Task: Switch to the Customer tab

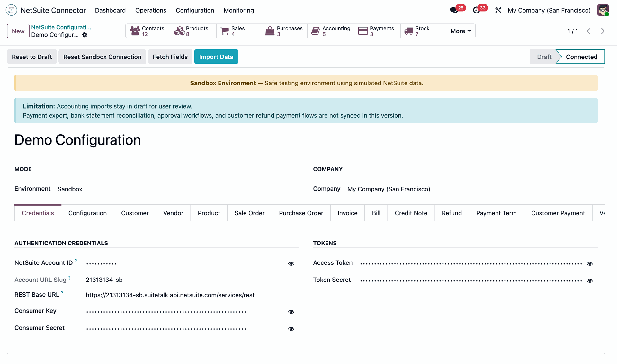Action: 135,213
